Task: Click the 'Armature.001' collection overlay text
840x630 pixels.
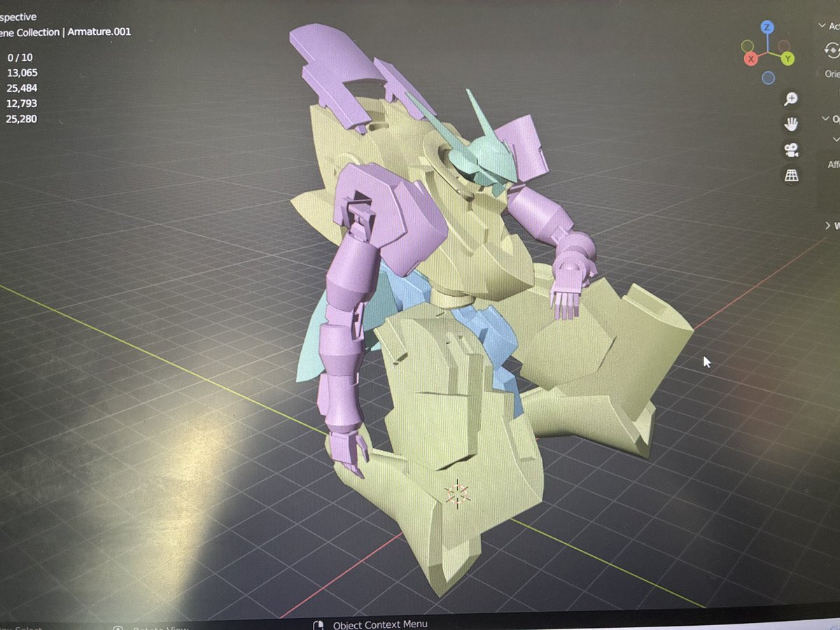Action: pyautogui.click(x=99, y=31)
